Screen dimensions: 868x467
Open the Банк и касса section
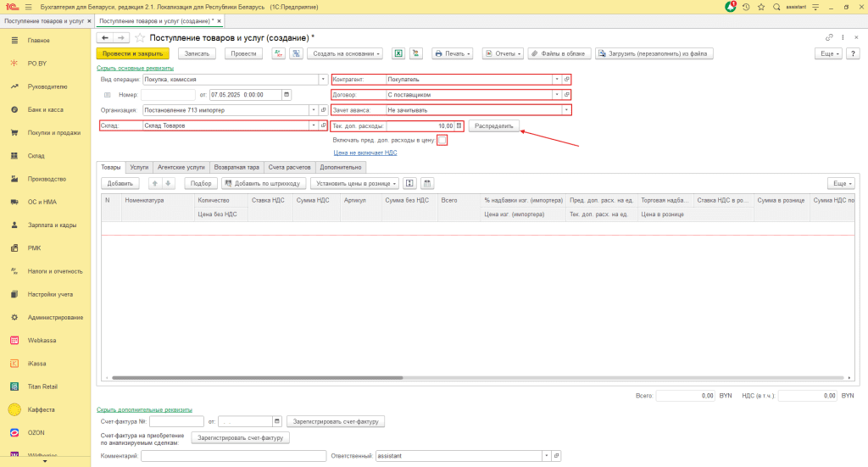[46, 109]
